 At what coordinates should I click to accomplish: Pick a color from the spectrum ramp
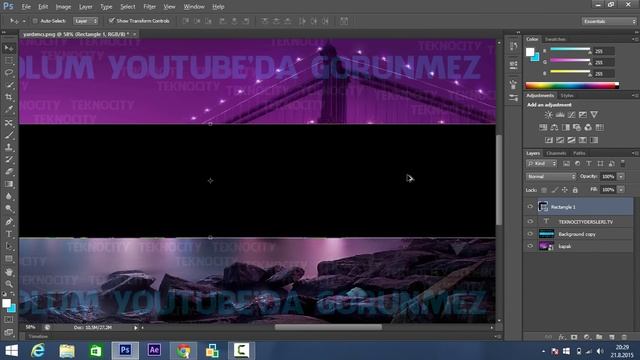[x=572, y=85]
